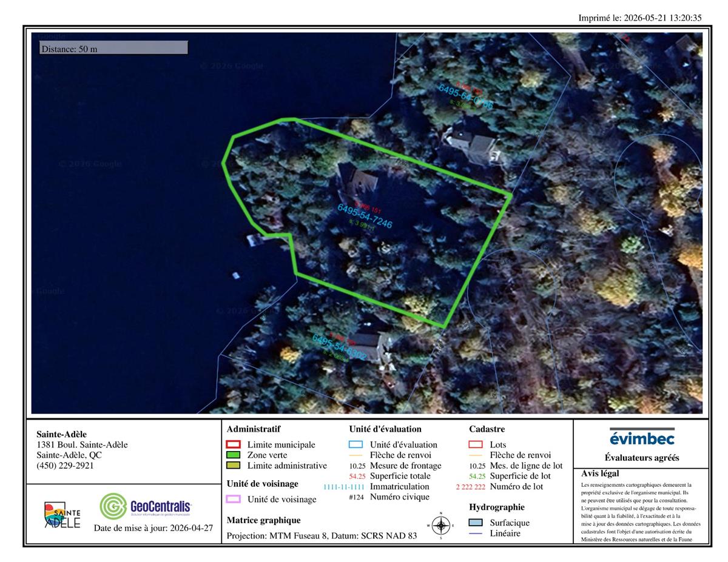Click the 'Linéaire' label text

[505, 533]
